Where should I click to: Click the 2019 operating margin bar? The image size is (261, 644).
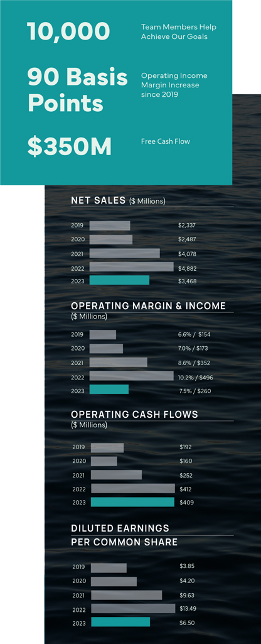(x=103, y=334)
